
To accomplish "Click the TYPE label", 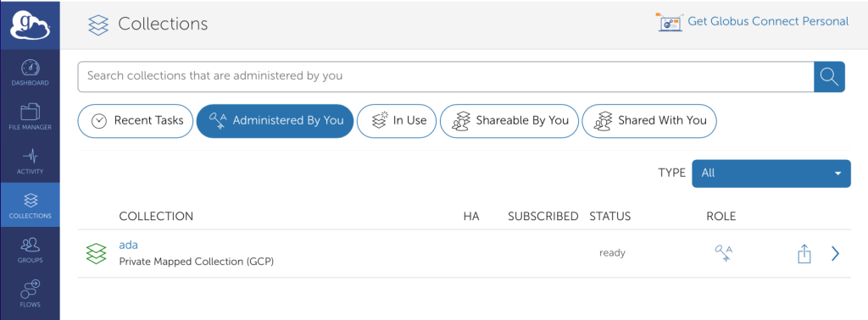I will [x=671, y=173].
